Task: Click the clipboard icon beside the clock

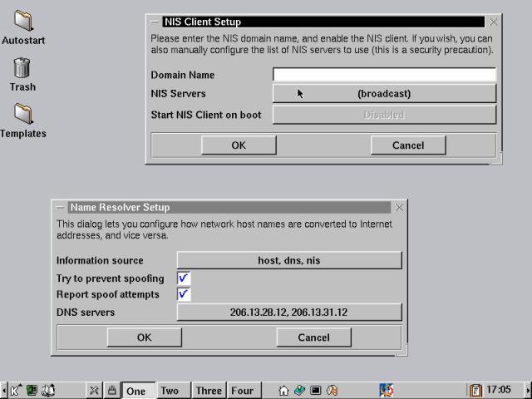Action: (x=475, y=390)
